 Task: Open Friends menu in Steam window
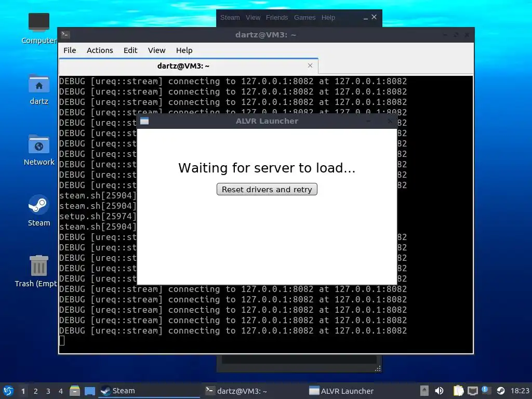(276, 17)
